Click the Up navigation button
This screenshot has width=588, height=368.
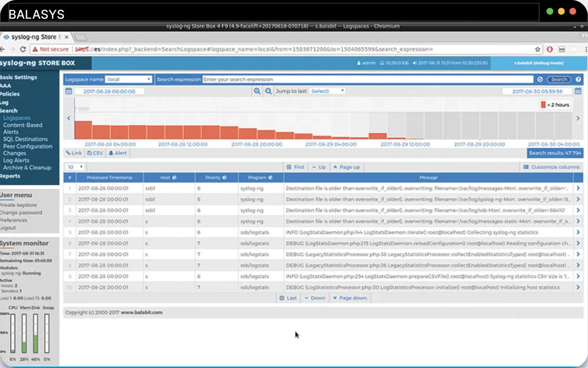point(319,167)
